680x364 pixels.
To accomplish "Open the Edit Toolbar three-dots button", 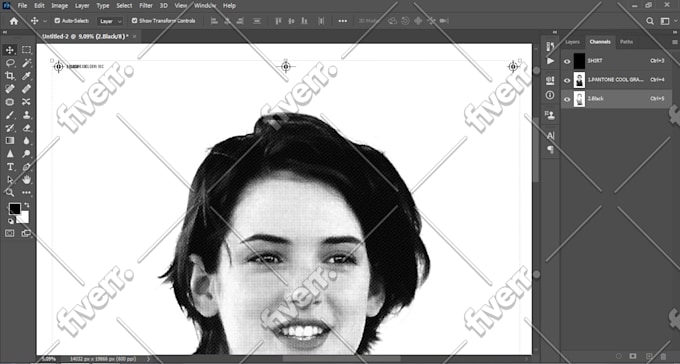I will click(26, 193).
